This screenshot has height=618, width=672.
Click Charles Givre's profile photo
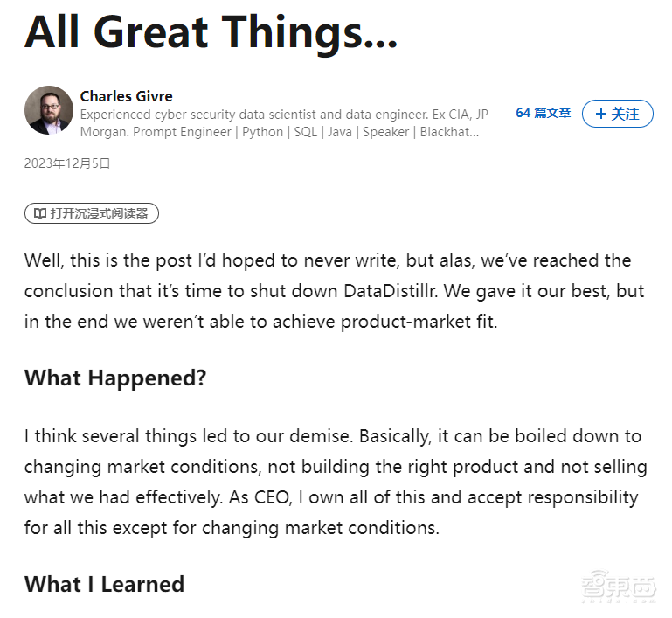[x=49, y=110]
